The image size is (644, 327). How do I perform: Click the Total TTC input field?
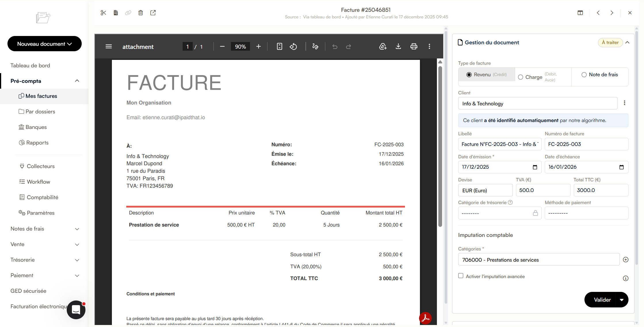coord(601,190)
